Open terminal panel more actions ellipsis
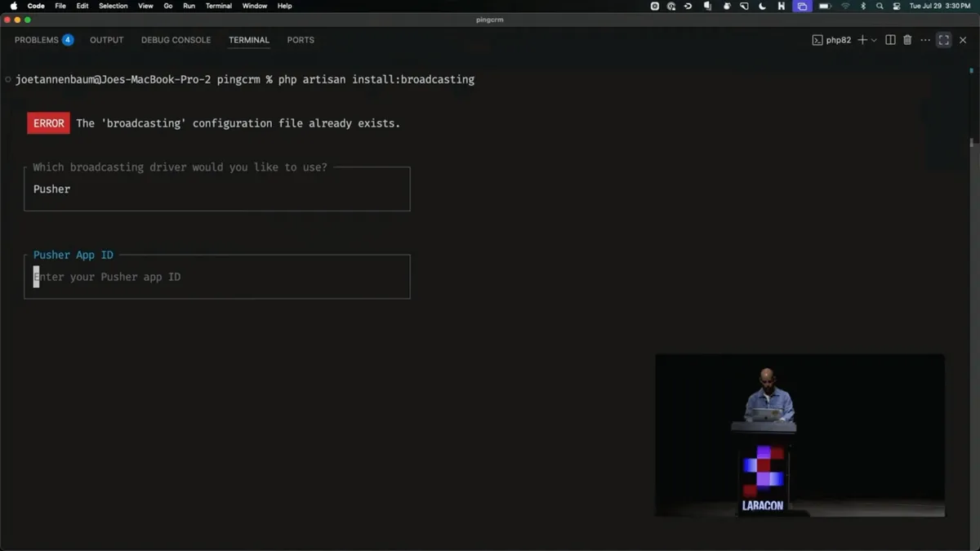Viewport: 980px width, 551px height. [925, 40]
